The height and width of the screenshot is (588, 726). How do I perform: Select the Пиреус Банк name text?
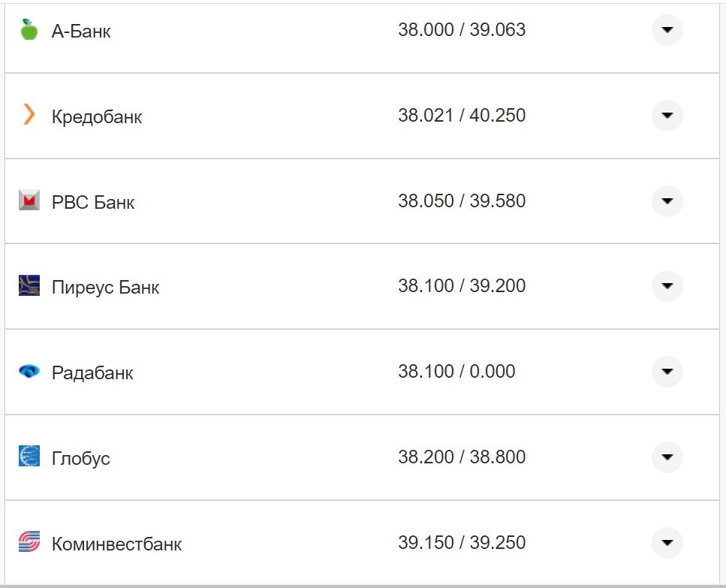pyautogui.click(x=105, y=288)
